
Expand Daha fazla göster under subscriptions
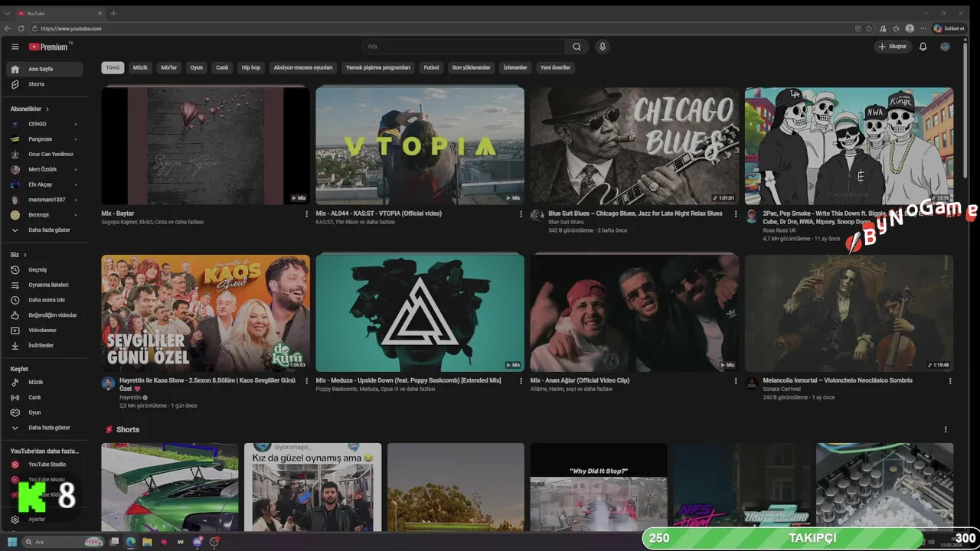[44, 230]
